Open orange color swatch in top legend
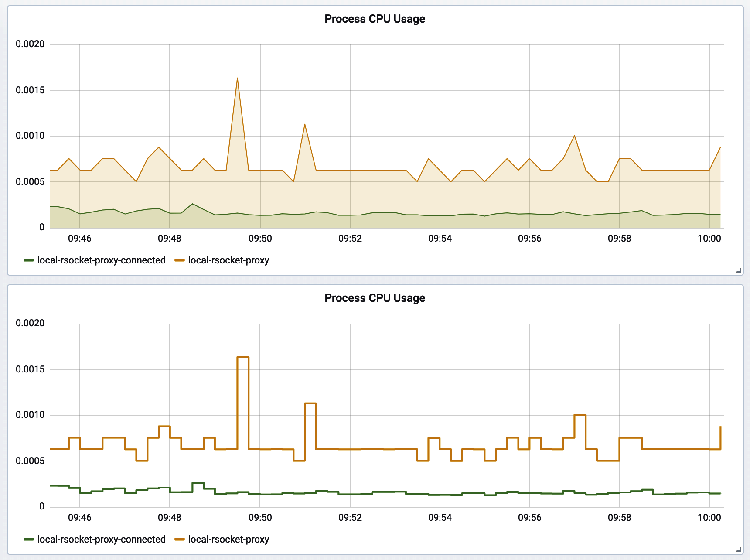Image resolution: width=750 pixels, height=560 pixels. [180, 260]
